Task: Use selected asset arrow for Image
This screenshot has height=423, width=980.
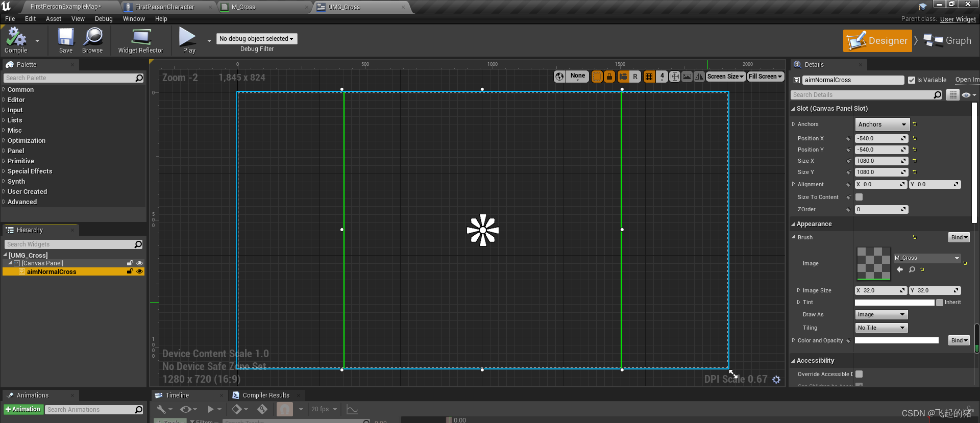Action: coord(899,269)
